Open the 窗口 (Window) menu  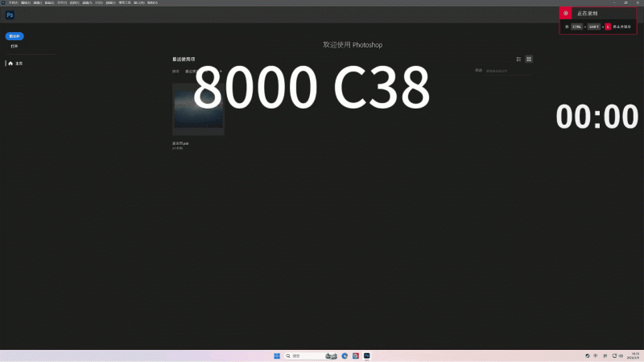(139, 3)
